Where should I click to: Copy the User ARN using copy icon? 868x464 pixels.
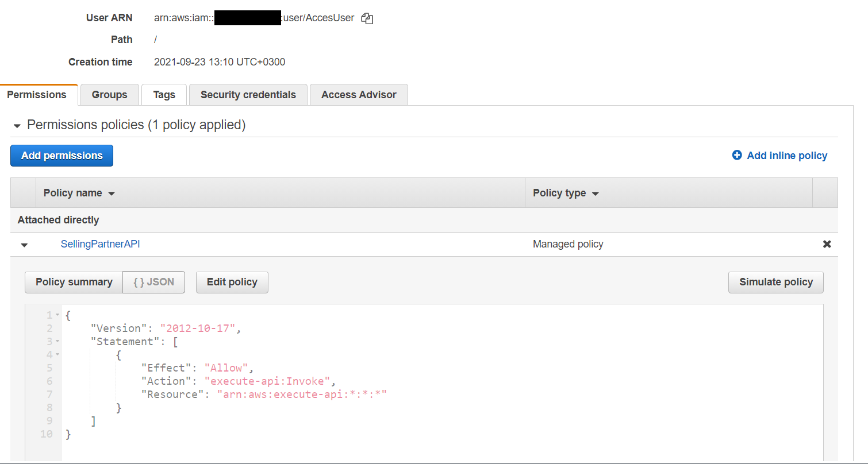point(367,18)
